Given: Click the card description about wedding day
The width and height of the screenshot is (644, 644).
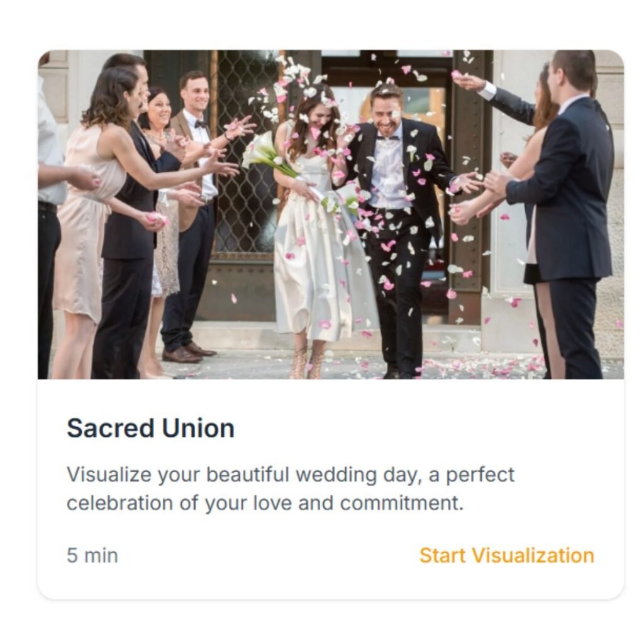Looking at the screenshot, I should tap(291, 488).
